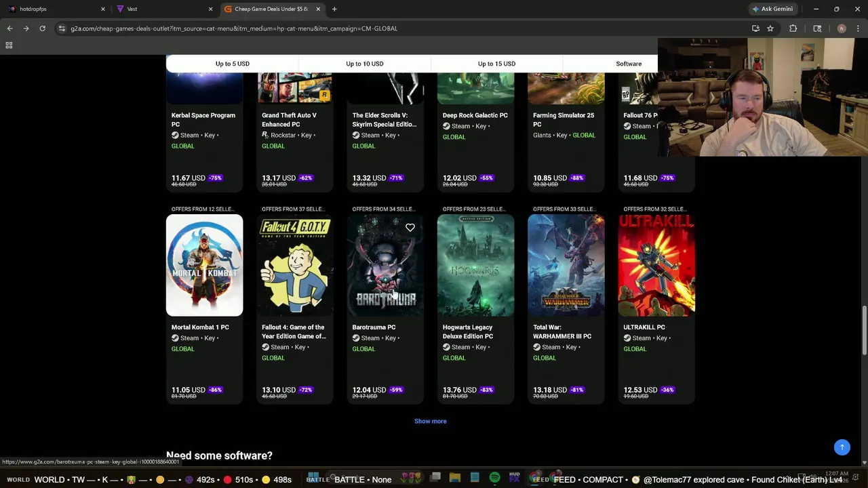The height and width of the screenshot is (488, 868).
Task: Select the Cheap Game Deals tab
Action: [271, 9]
